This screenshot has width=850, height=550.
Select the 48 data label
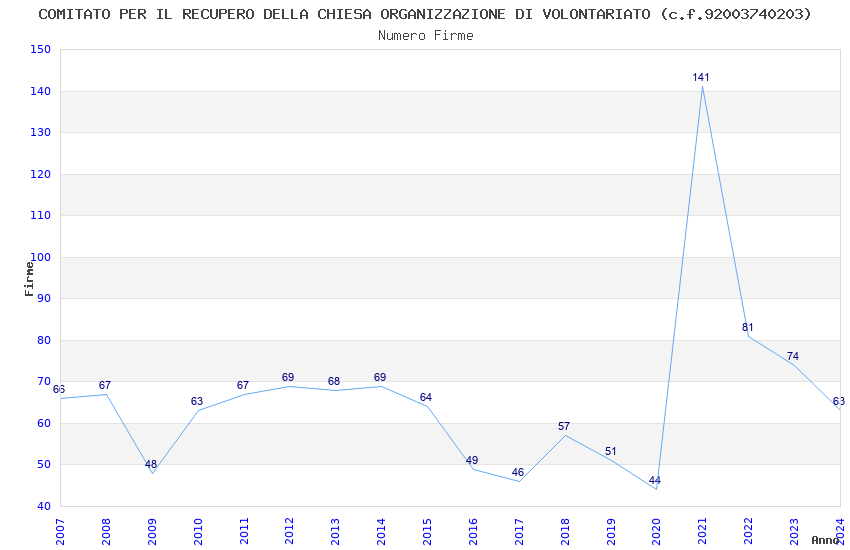(151, 464)
